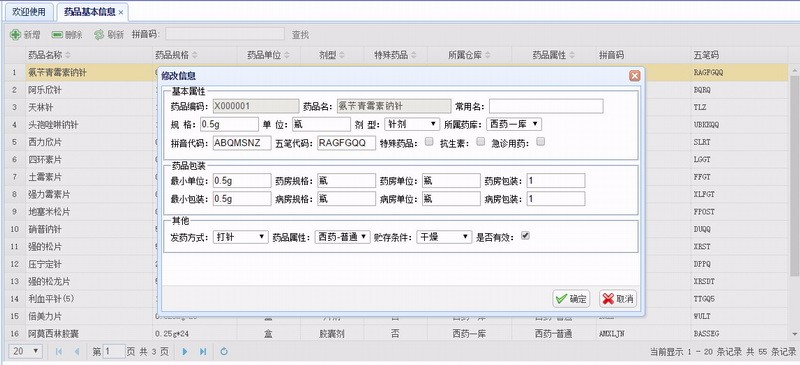Select the 四环素片 row

(396, 159)
